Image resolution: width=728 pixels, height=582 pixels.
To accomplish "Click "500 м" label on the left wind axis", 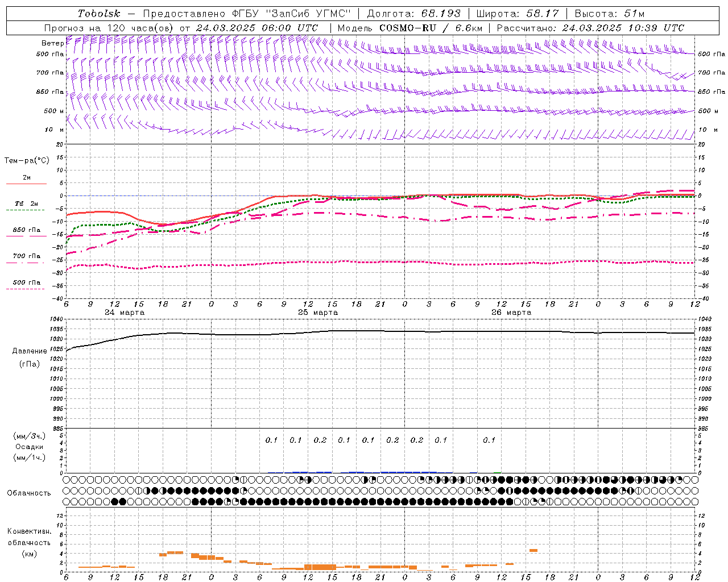I will [x=55, y=111].
